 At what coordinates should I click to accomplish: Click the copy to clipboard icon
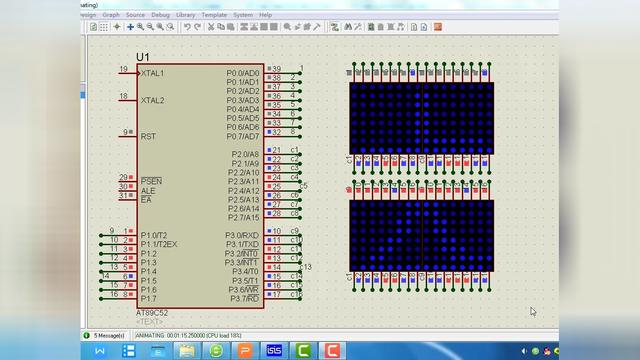(221, 27)
